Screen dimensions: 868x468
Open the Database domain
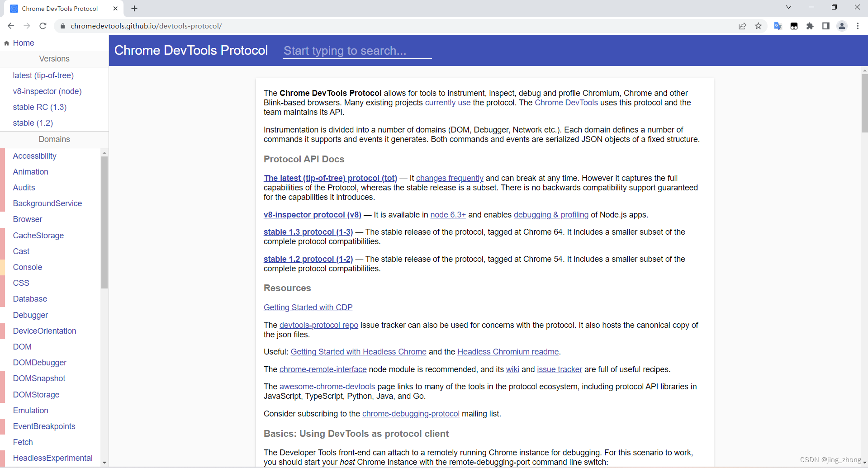coord(30,299)
